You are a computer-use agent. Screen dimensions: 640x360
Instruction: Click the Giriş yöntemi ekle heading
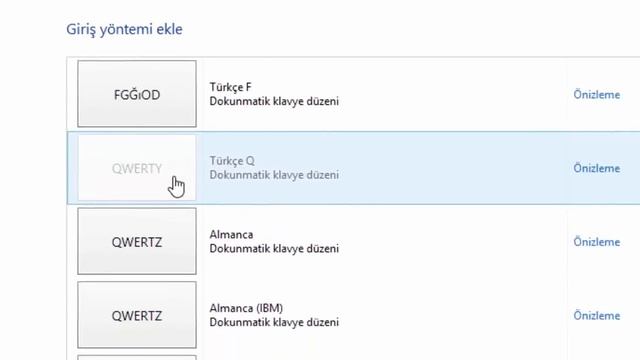[124, 29]
